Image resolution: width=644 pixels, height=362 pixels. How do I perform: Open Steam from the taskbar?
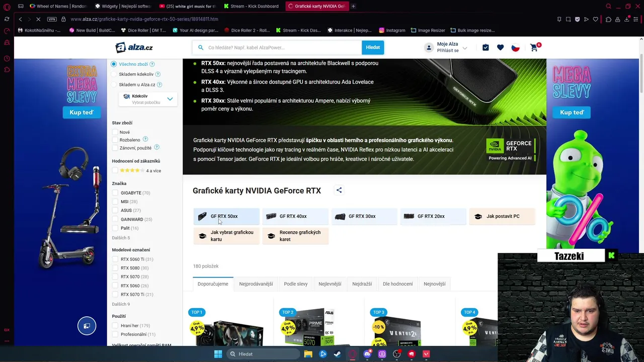coord(337,354)
